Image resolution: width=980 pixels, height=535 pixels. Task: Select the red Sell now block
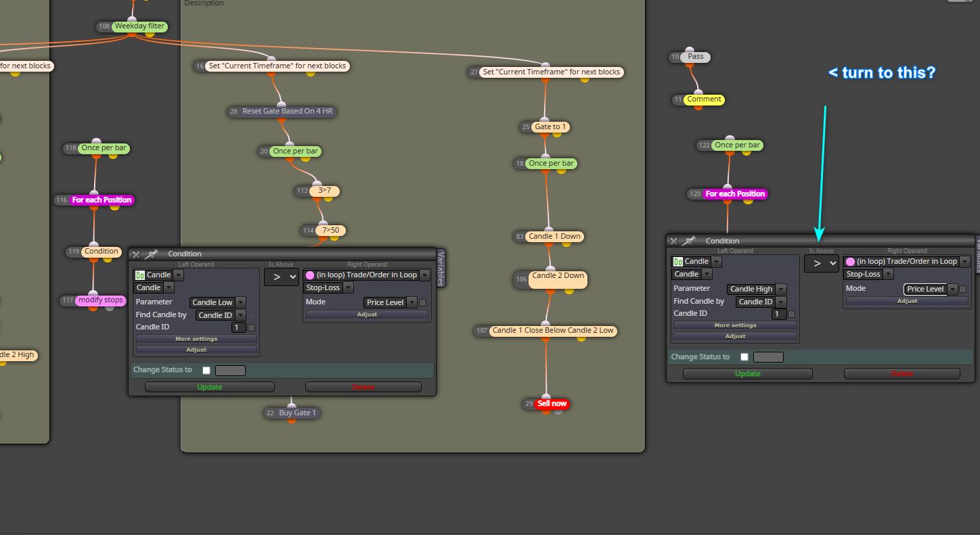(x=552, y=404)
